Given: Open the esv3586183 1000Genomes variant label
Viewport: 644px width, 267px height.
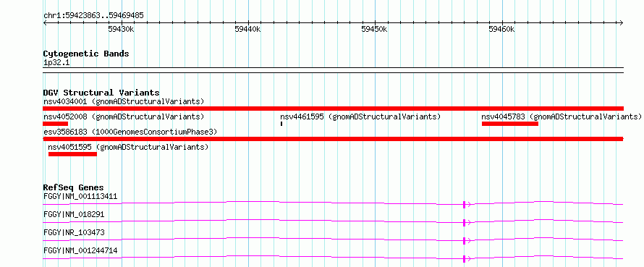Looking at the screenshot, I should coord(130,132).
